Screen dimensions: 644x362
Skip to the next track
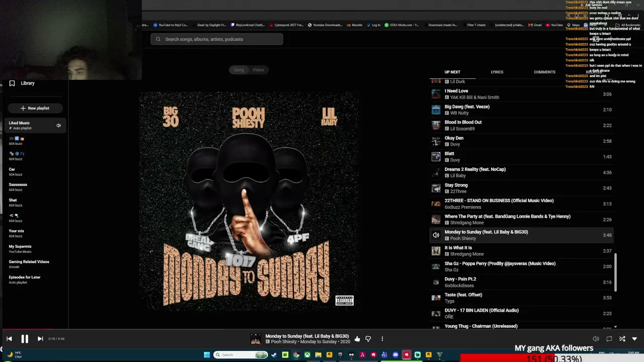pyautogui.click(x=40, y=339)
